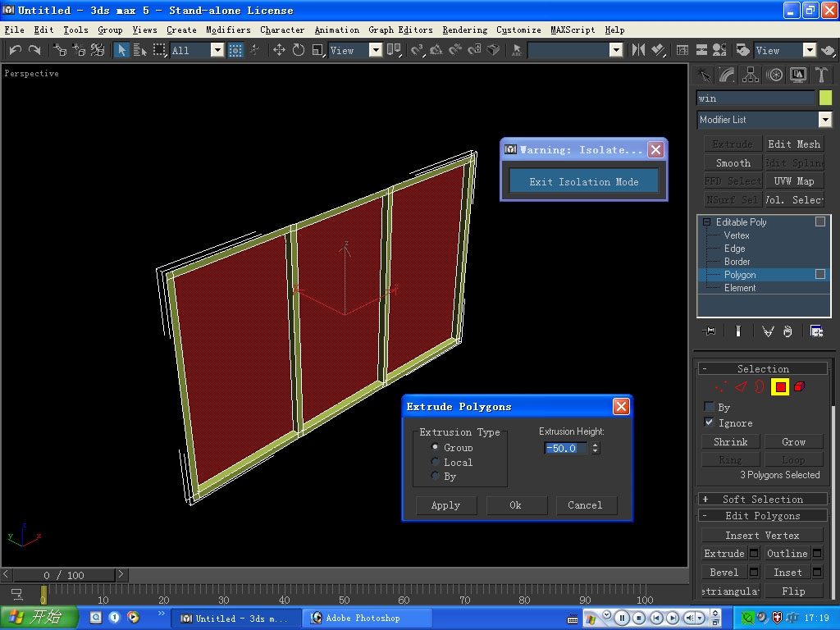Select the Rotate tool in the toolbar
Viewport: 840px width, 630px height.
pos(298,50)
